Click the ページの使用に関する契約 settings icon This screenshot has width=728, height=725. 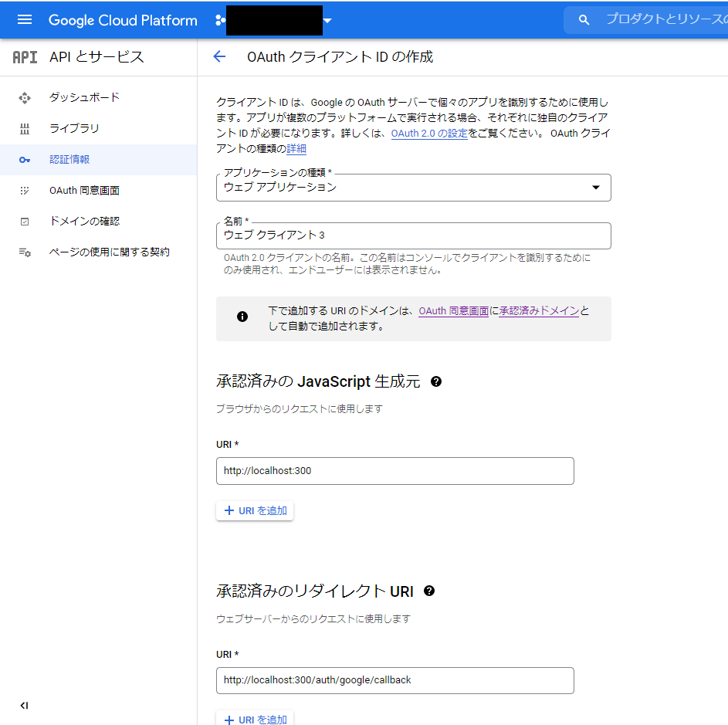tap(25, 252)
